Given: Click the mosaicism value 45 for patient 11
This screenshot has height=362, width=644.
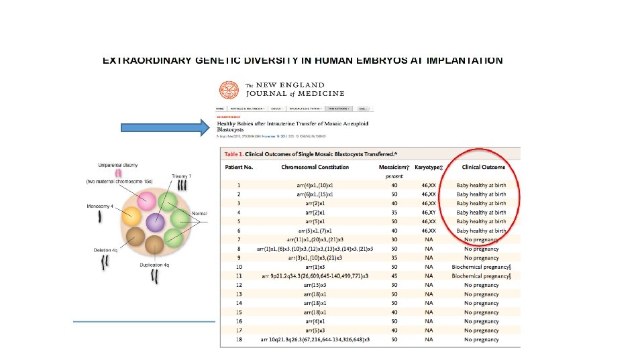Looking at the screenshot, I should click(x=394, y=276).
